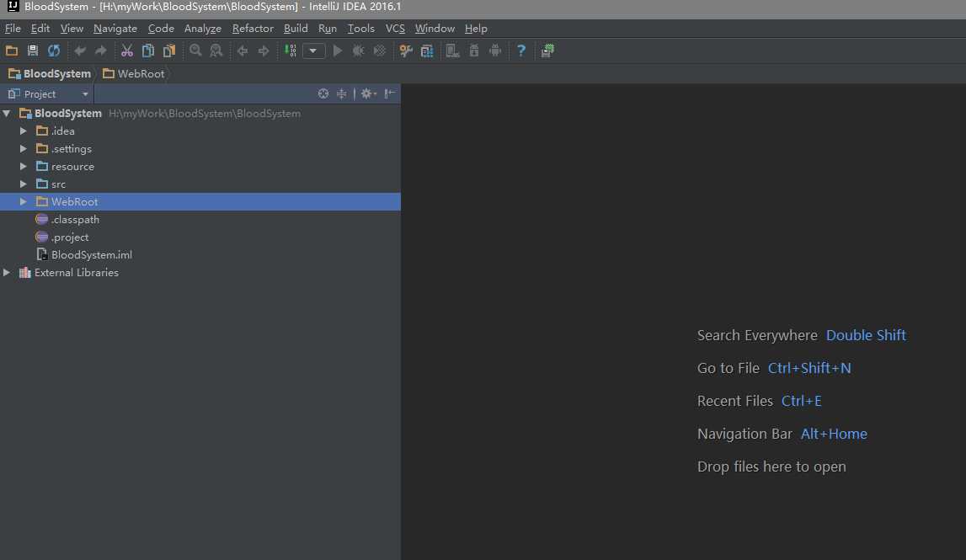Click the External Libraries label
Image resolution: width=966 pixels, height=560 pixels.
(x=77, y=272)
